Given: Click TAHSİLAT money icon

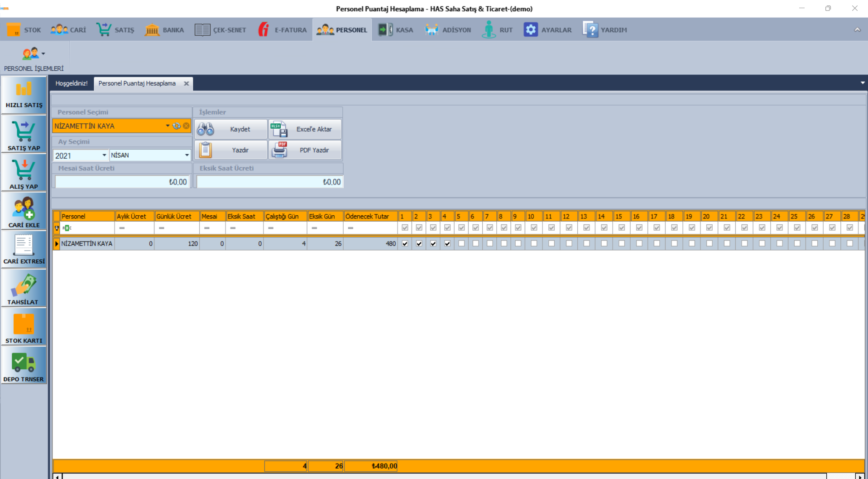Looking at the screenshot, I should point(24,285).
